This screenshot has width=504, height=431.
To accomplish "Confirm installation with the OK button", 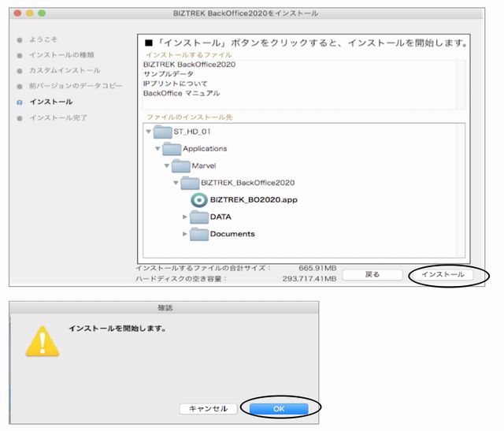I will [x=279, y=408].
